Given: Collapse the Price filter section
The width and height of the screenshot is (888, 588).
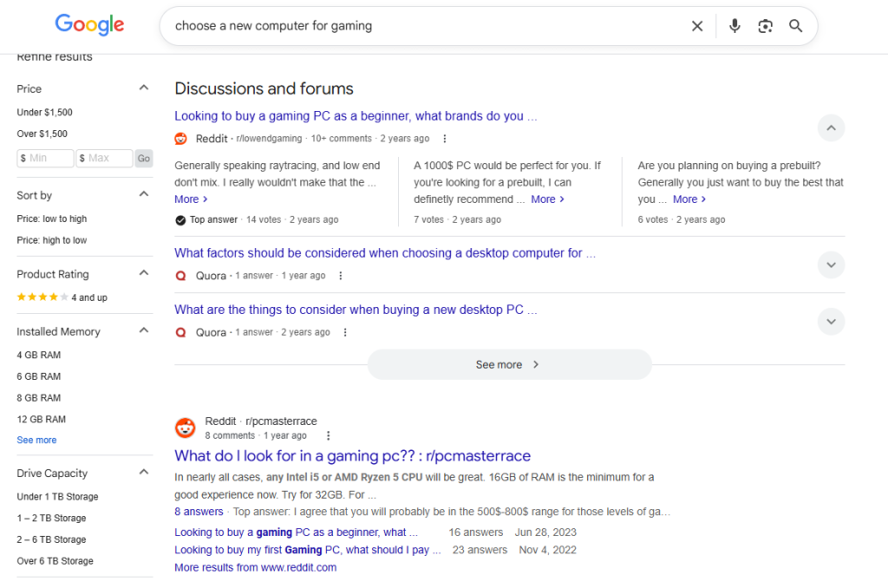Looking at the screenshot, I should pyautogui.click(x=144, y=88).
